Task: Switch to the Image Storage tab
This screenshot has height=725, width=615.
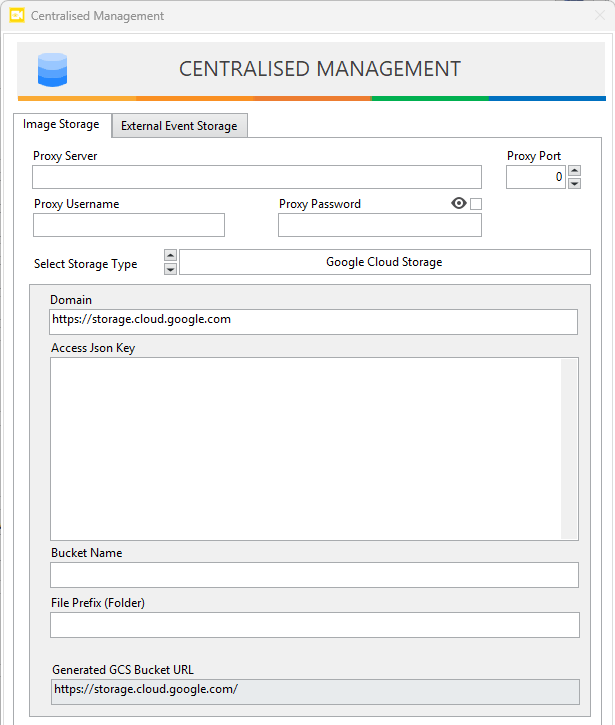Action: (61, 125)
